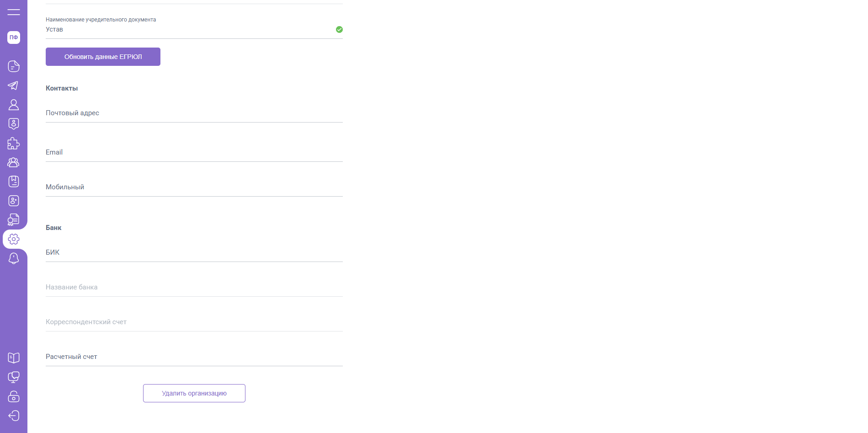Click the БИК input field
Screen dimensions: 868x433
tap(194, 253)
